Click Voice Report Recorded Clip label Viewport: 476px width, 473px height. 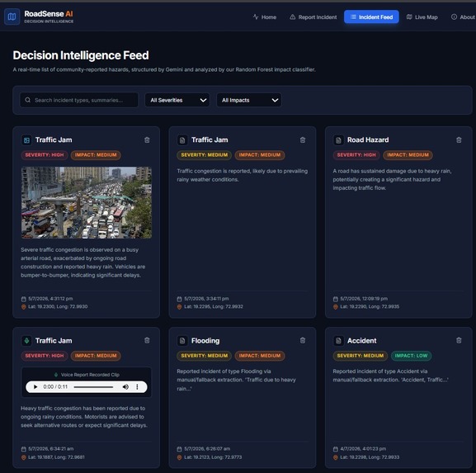[90, 375]
